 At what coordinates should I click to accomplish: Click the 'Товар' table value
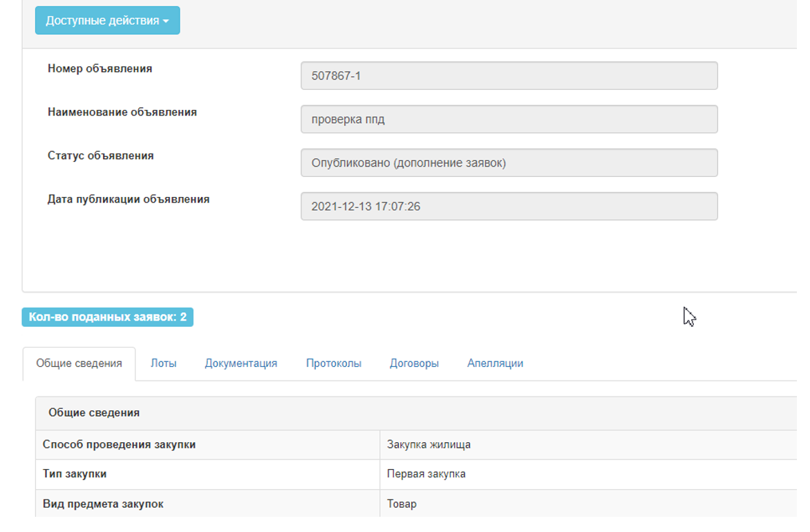pos(402,504)
